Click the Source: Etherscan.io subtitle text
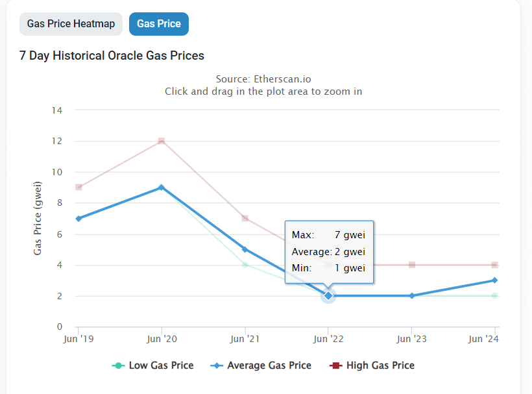 point(263,79)
